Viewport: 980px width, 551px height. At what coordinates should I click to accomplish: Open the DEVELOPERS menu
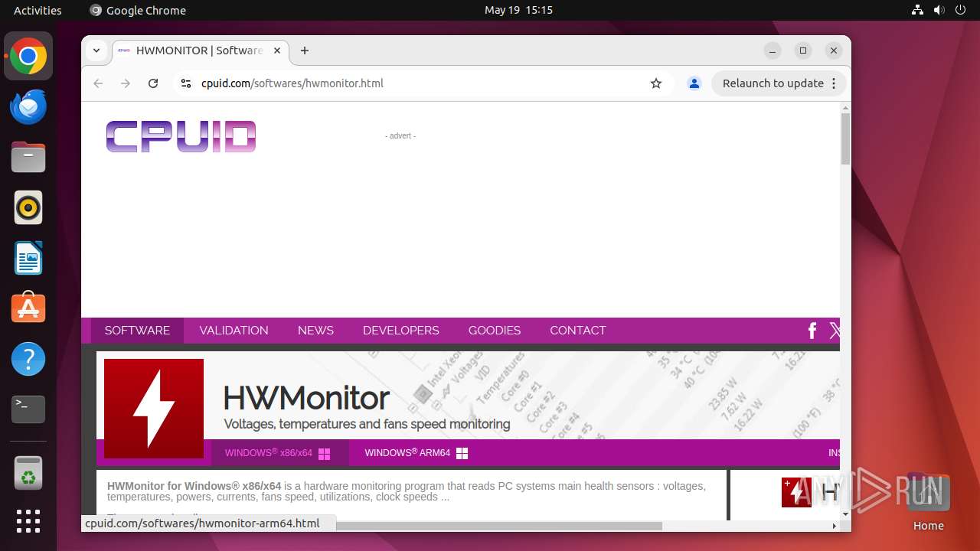point(400,331)
